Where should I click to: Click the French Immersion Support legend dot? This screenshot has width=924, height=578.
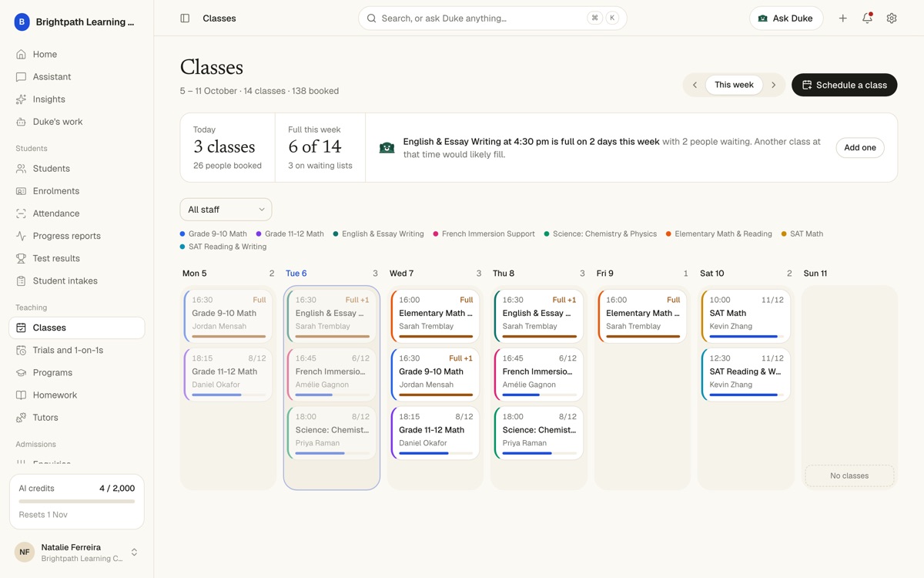coord(436,234)
